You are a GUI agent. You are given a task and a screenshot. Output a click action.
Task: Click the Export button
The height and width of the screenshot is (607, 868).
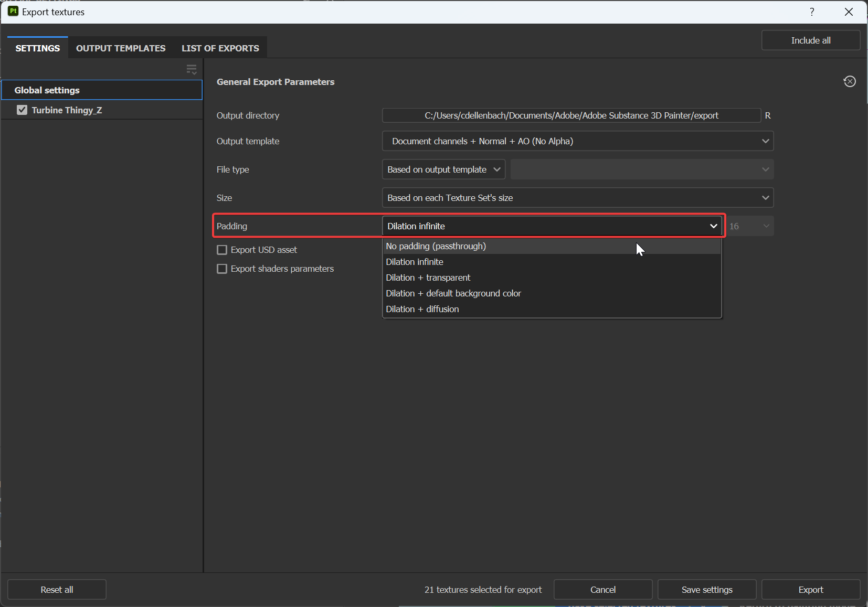[810, 589]
